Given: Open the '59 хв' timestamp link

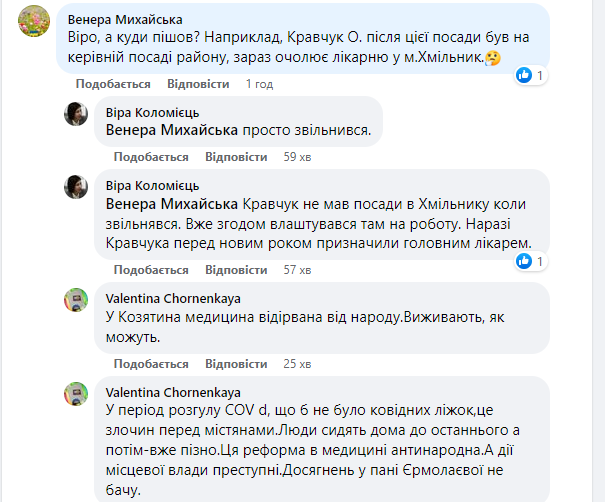Looking at the screenshot, I should 298,157.
